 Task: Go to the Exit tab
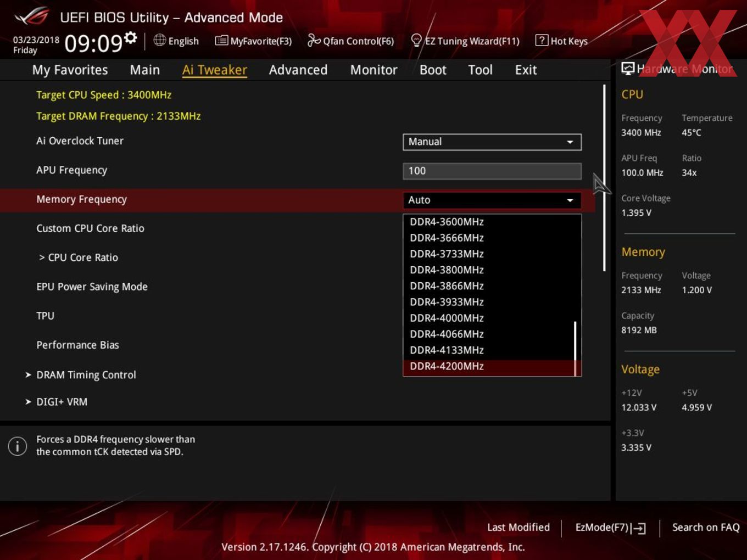point(526,70)
